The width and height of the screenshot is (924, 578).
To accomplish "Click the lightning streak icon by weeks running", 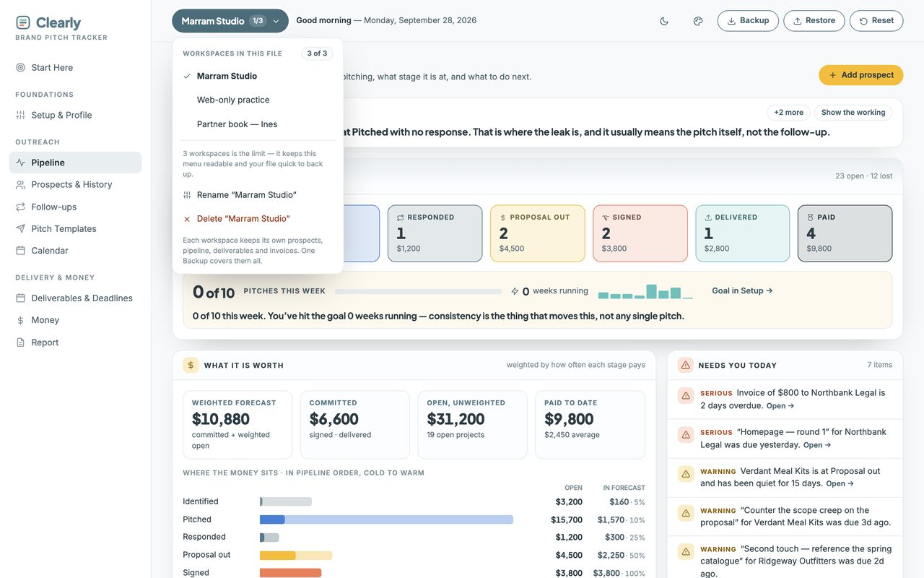I will tap(515, 291).
